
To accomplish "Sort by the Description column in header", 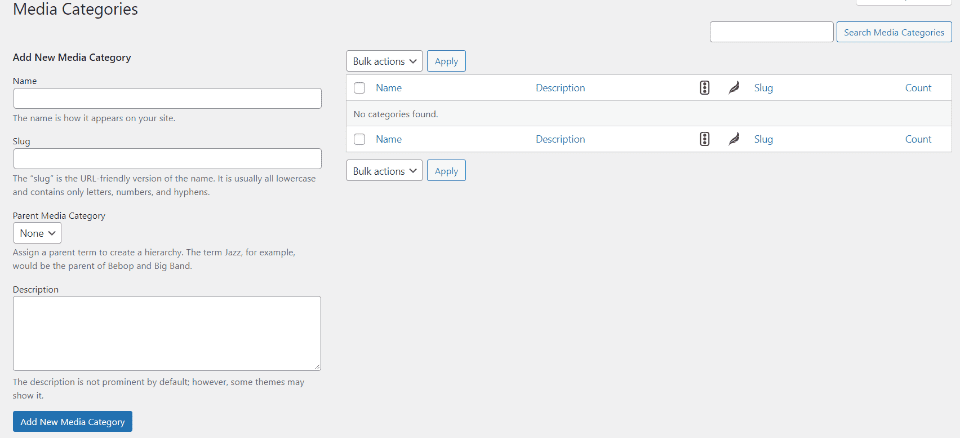I will pyautogui.click(x=560, y=88).
